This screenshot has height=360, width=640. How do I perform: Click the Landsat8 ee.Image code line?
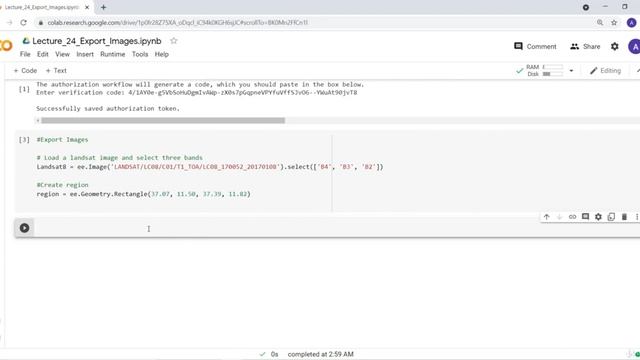click(x=210, y=167)
